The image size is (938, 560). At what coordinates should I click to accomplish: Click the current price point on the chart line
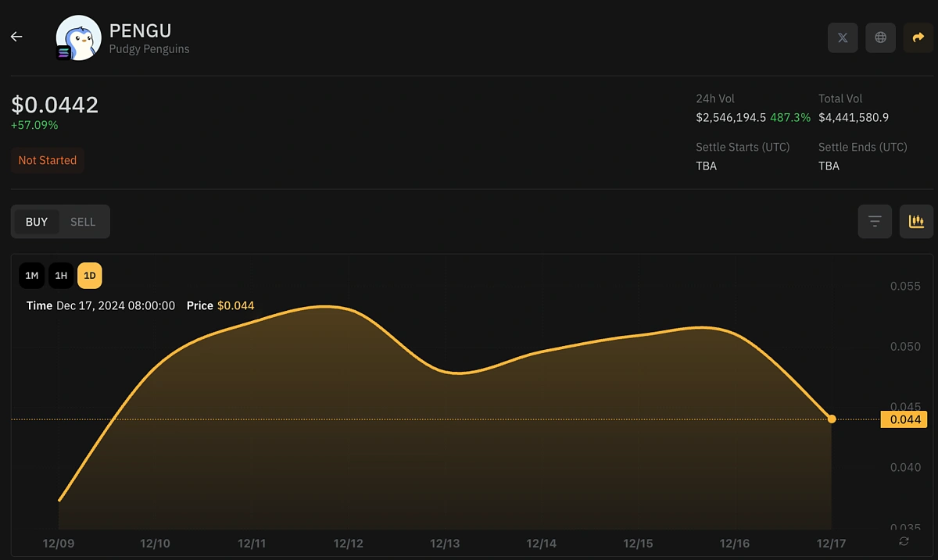[x=832, y=419]
